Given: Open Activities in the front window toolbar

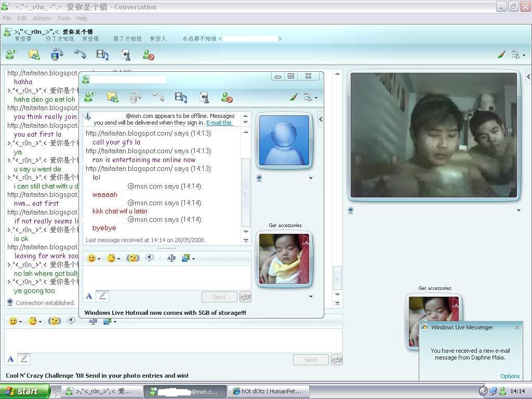Looking at the screenshot, I should (x=181, y=98).
